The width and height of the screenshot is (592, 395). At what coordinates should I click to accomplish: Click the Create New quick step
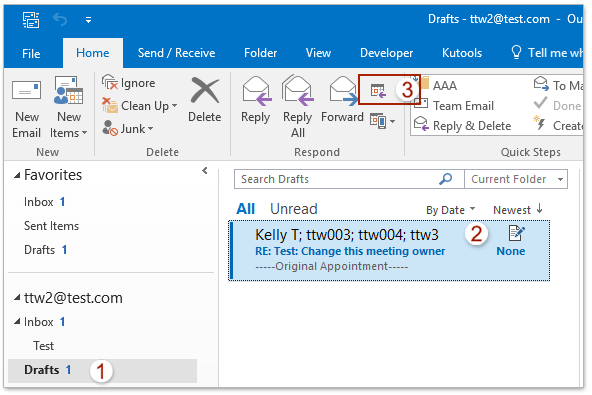click(x=559, y=125)
